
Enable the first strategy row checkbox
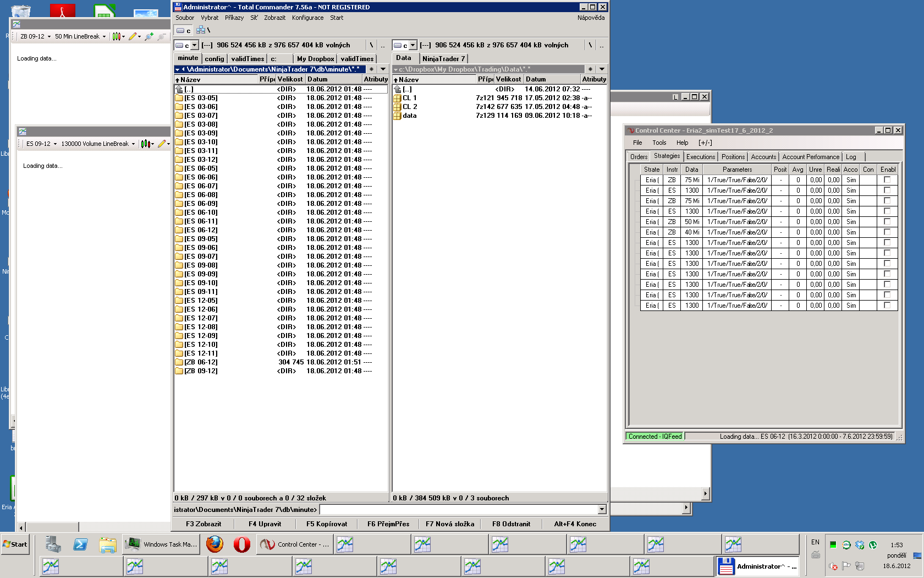[x=887, y=180]
